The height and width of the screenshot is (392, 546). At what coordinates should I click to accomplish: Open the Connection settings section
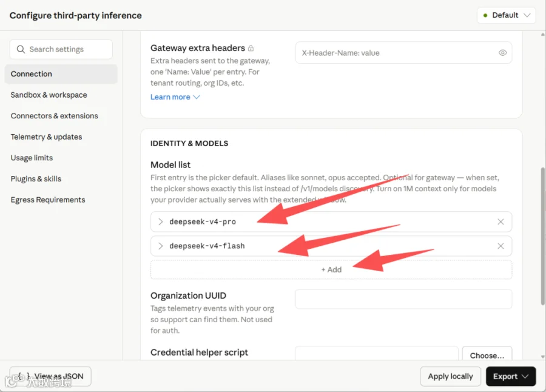61,74
